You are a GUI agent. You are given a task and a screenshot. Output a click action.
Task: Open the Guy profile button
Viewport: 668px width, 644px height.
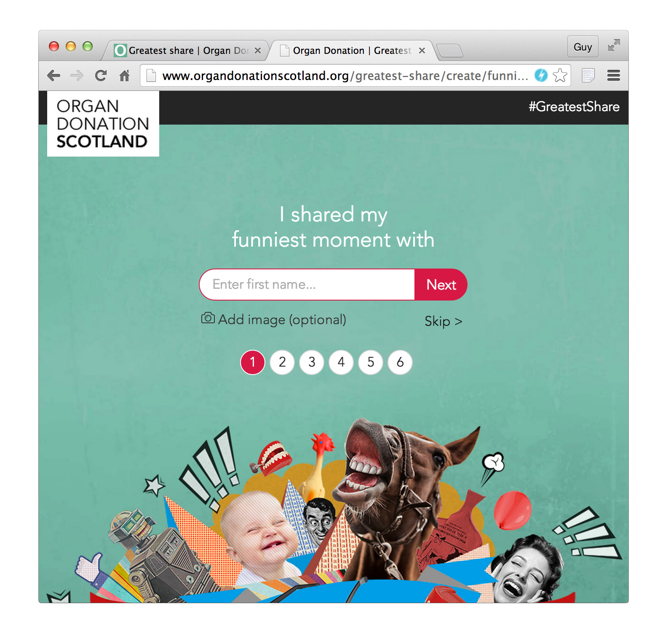582,47
